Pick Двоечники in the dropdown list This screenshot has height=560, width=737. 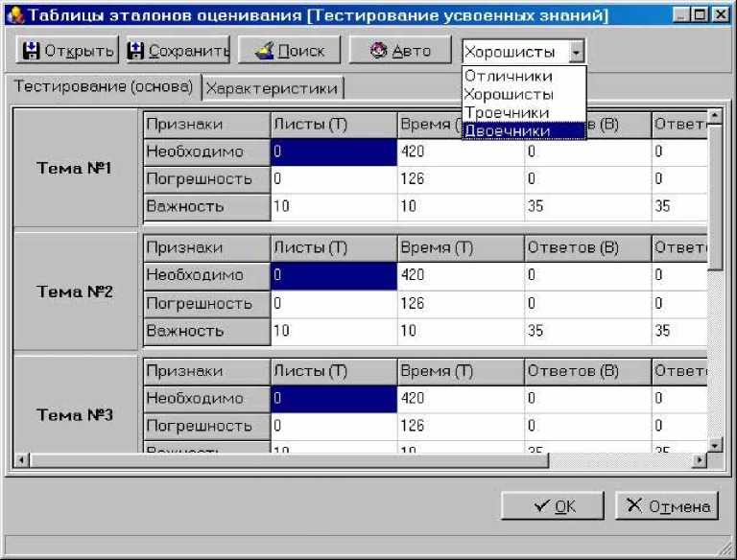[x=524, y=130]
